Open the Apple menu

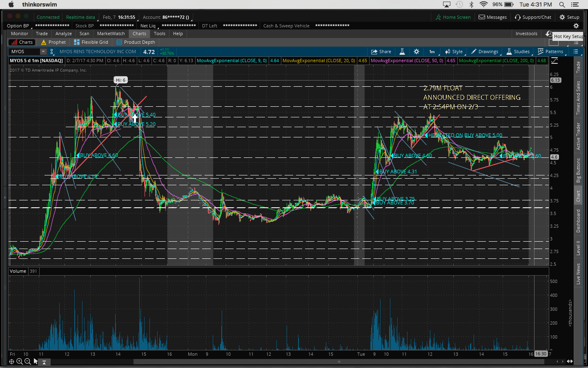pos(11,4)
